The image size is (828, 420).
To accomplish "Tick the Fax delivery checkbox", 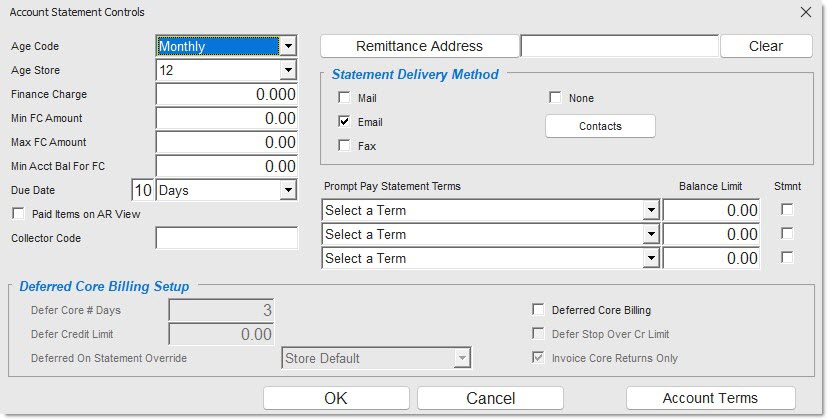I will coord(345,146).
